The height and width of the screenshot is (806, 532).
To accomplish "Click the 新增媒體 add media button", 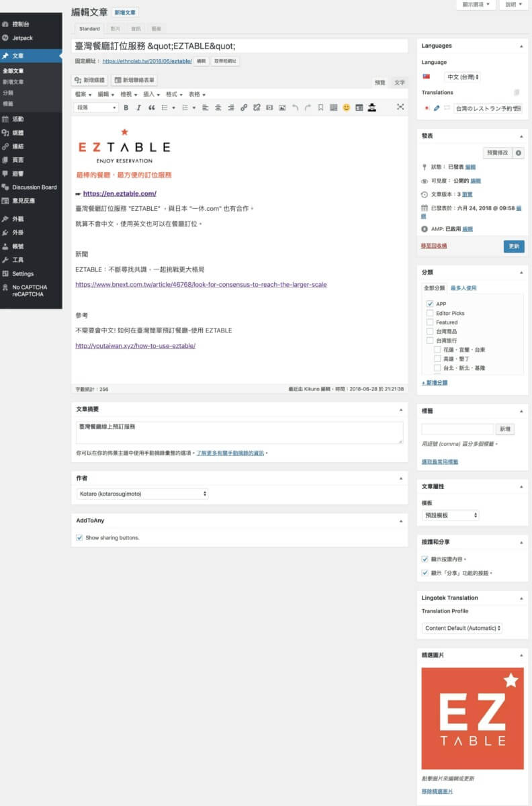I will (90, 80).
